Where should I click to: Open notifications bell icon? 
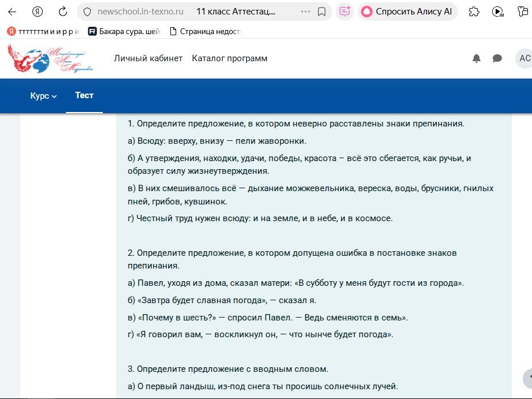[x=477, y=58]
